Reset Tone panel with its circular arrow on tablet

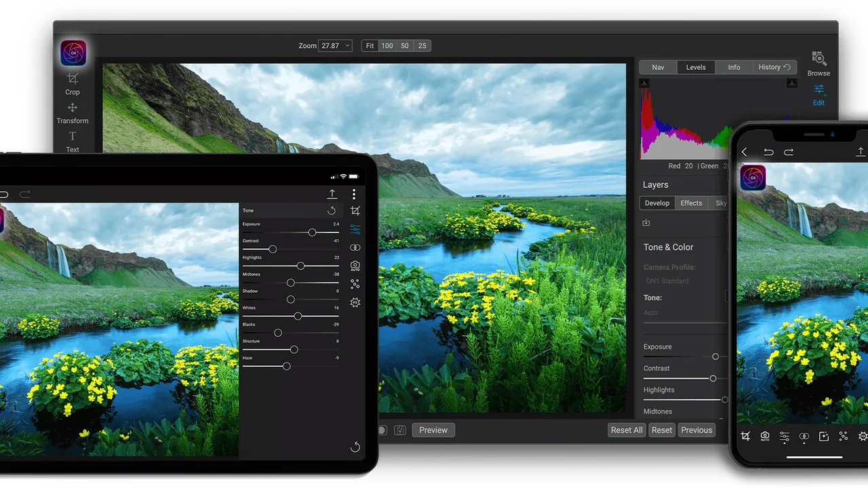[332, 211]
